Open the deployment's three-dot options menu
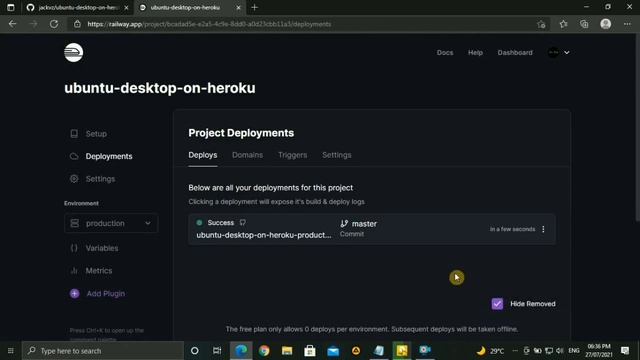 (x=543, y=229)
